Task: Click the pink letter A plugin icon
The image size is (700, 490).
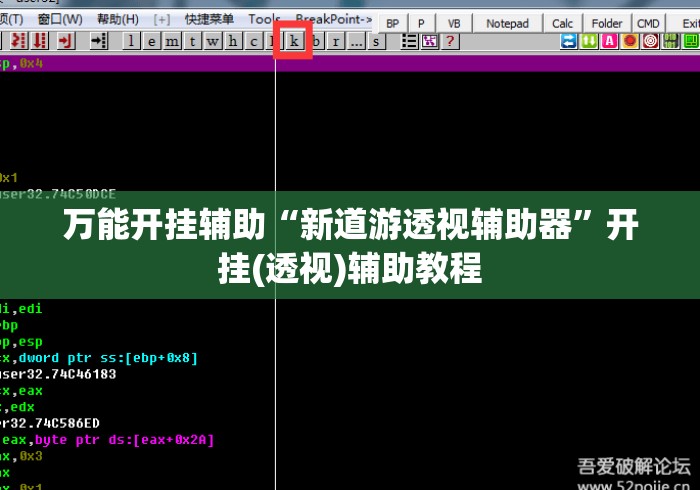Action: [x=609, y=41]
